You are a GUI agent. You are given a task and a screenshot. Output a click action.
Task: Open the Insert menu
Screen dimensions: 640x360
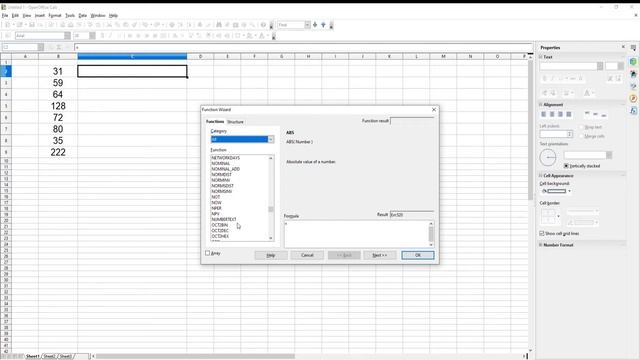pyautogui.click(x=40, y=16)
